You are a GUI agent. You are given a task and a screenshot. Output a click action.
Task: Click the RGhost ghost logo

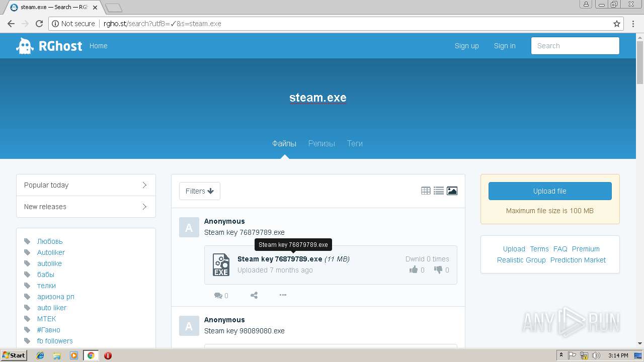coord(25,46)
